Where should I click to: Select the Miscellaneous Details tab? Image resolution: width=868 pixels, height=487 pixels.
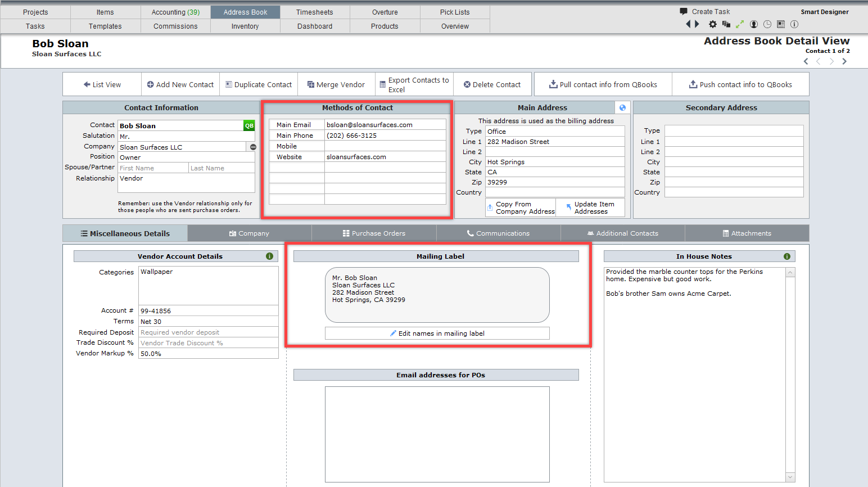coord(125,233)
